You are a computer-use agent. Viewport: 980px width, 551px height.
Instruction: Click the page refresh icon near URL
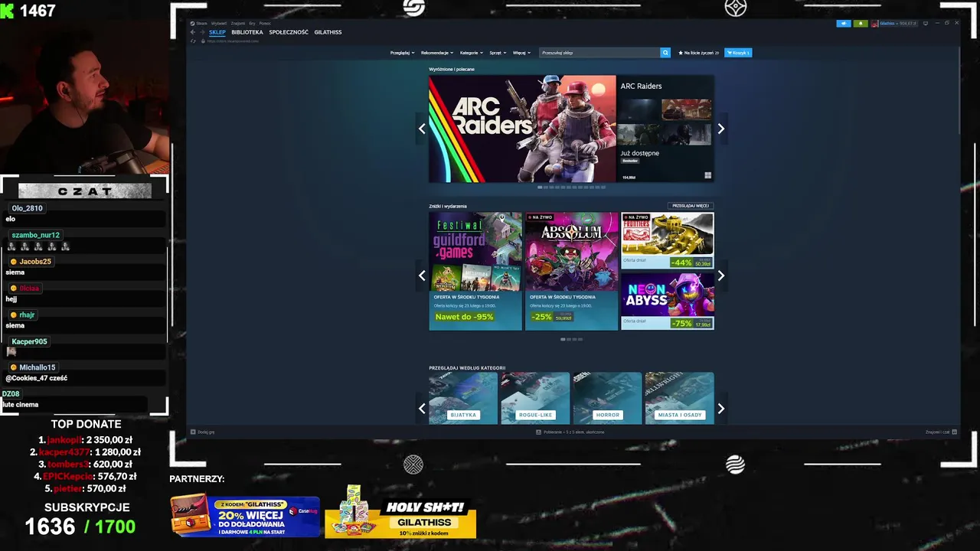click(193, 41)
